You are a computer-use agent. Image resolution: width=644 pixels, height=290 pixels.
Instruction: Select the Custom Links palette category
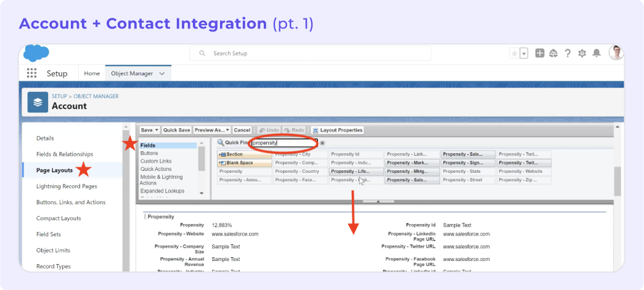[x=156, y=161]
